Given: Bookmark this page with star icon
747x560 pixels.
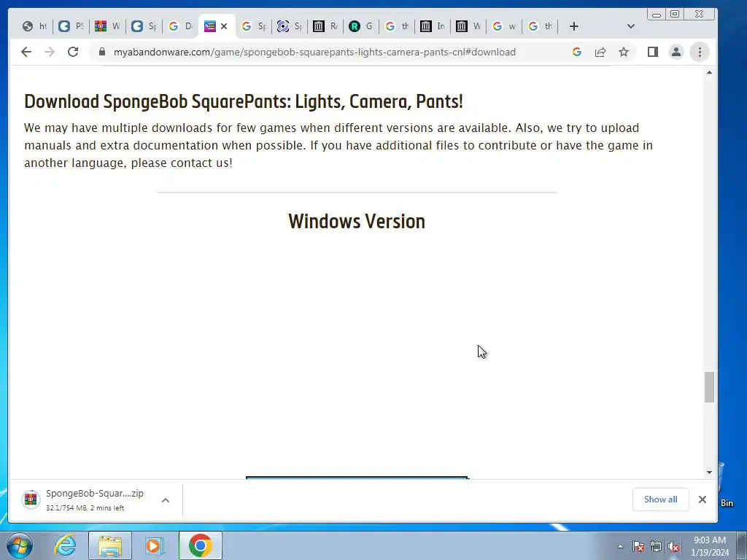Looking at the screenshot, I should (x=624, y=52).
